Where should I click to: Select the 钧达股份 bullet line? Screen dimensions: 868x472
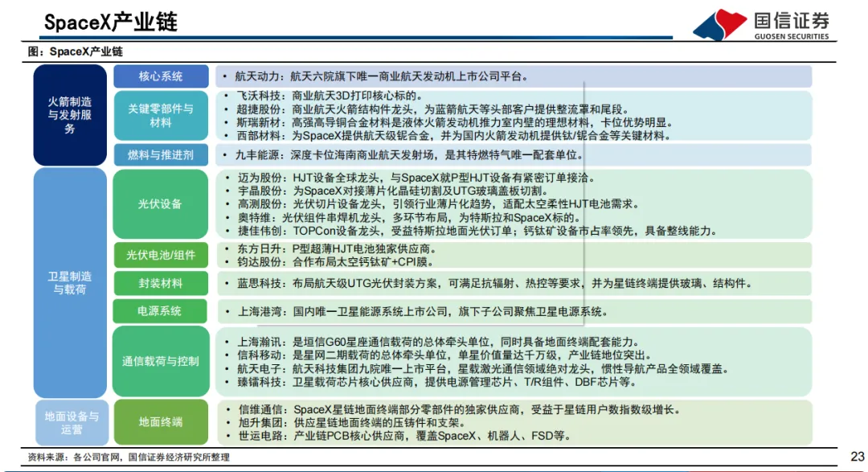pyautogui.click(x=330, y=262)
